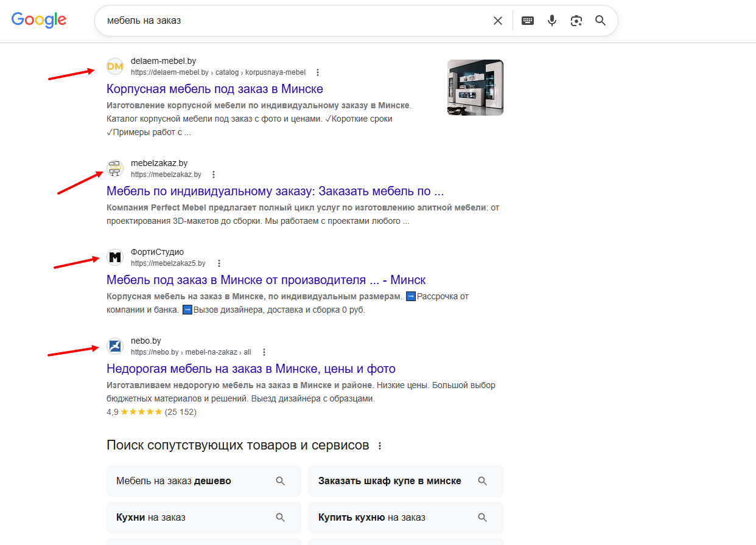The width and height of the screenshot is (756, 545).
Task: Click search icon in Кухни на заказ chip
Action: point(281,518)
